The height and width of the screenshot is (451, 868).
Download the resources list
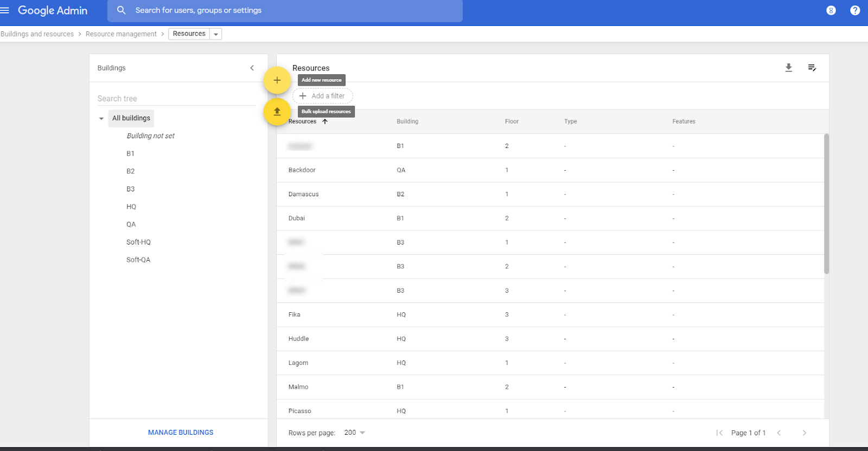[x=788, y=68]
